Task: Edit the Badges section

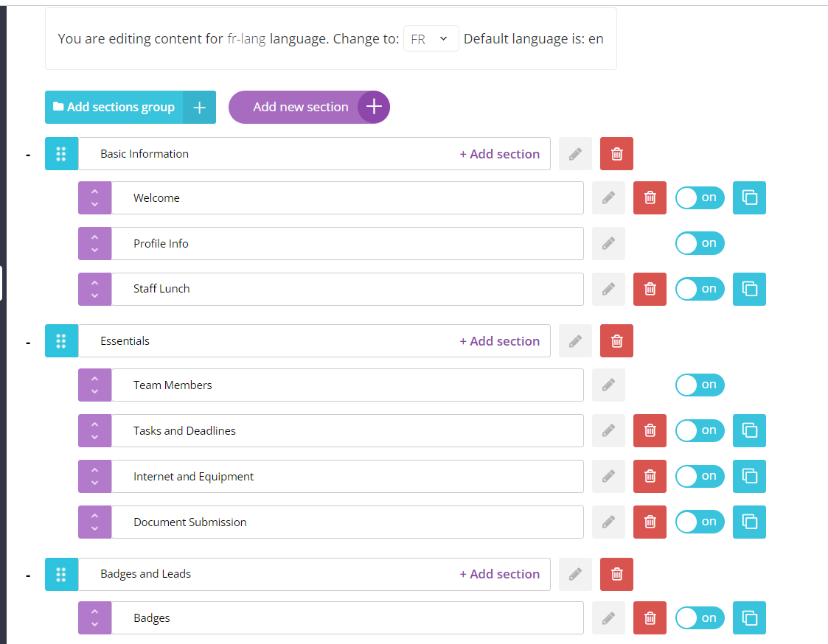Action: click(608, 617)
